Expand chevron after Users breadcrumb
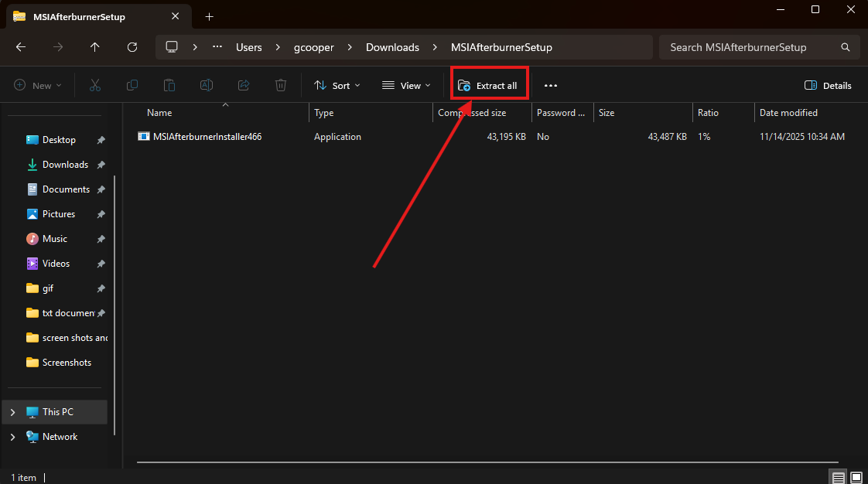The height and width of the screenshot is (484, 868). 278,47
